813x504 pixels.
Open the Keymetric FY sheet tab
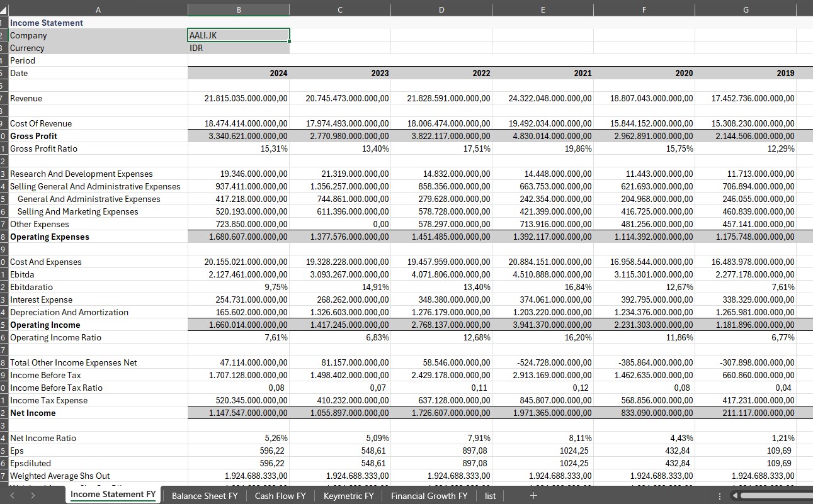pyautogui.click(x=348, y=496)
